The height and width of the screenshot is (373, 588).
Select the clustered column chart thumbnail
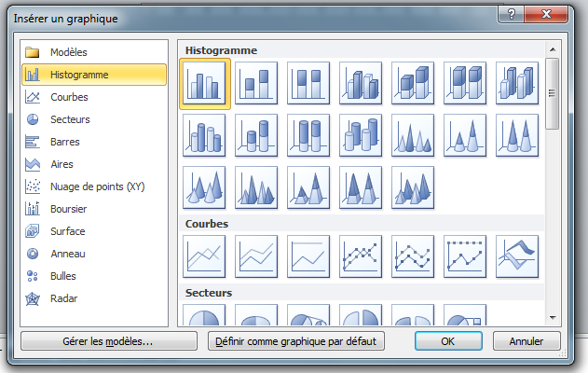point(204,83)
